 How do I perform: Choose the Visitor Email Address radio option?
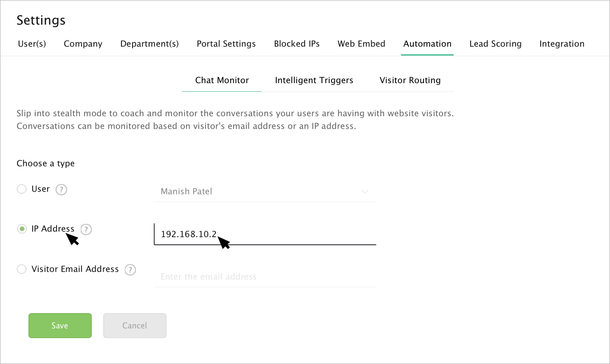(x=22, y=269)
